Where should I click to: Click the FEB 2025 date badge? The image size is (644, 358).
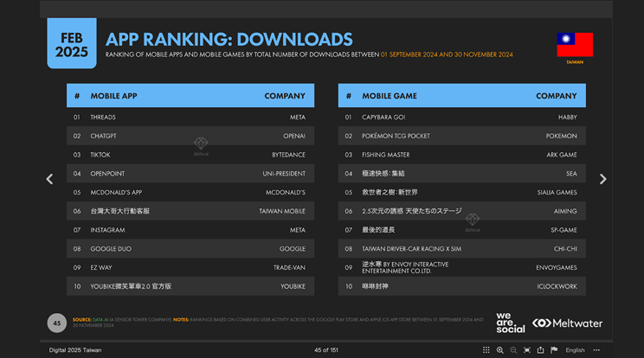(72, 44)
